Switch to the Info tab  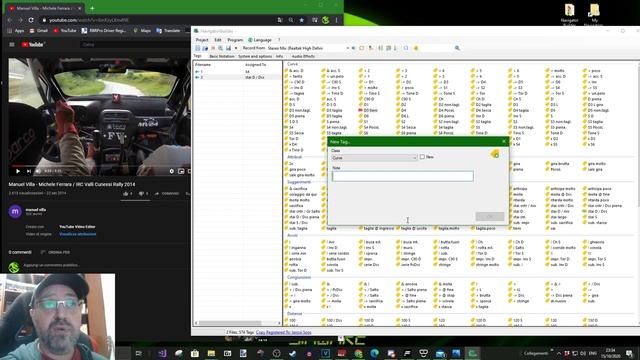(279, 56)
